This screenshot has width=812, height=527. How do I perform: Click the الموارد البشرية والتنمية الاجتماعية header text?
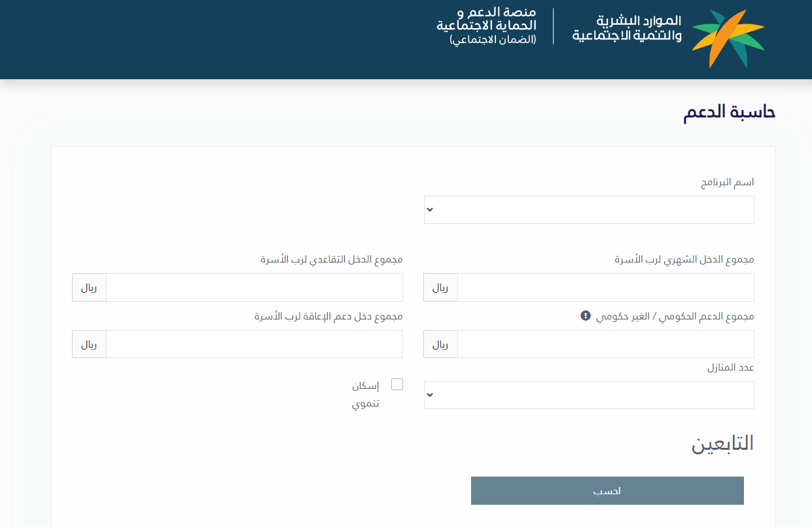tap(627, 29)
